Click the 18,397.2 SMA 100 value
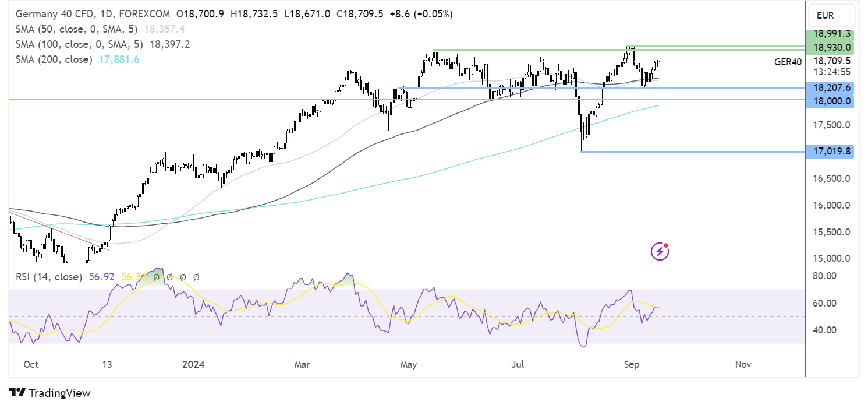Image resolution: width=868 pixels, height=408 pixels. click(x=169, y=44)
